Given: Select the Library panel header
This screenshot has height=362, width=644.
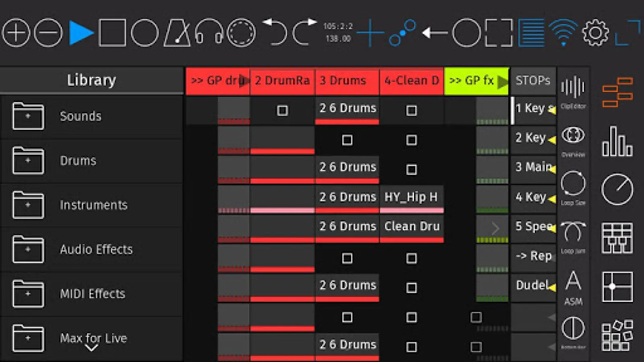Looking at the screenshot, I should click(92, 80).
